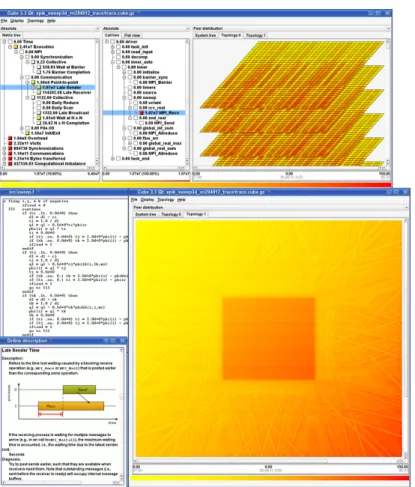This screenshot has height=487, width=415.
Task: Open Help menu in lower Cube window
Action: pyautogui.click(x=181, y=200)
